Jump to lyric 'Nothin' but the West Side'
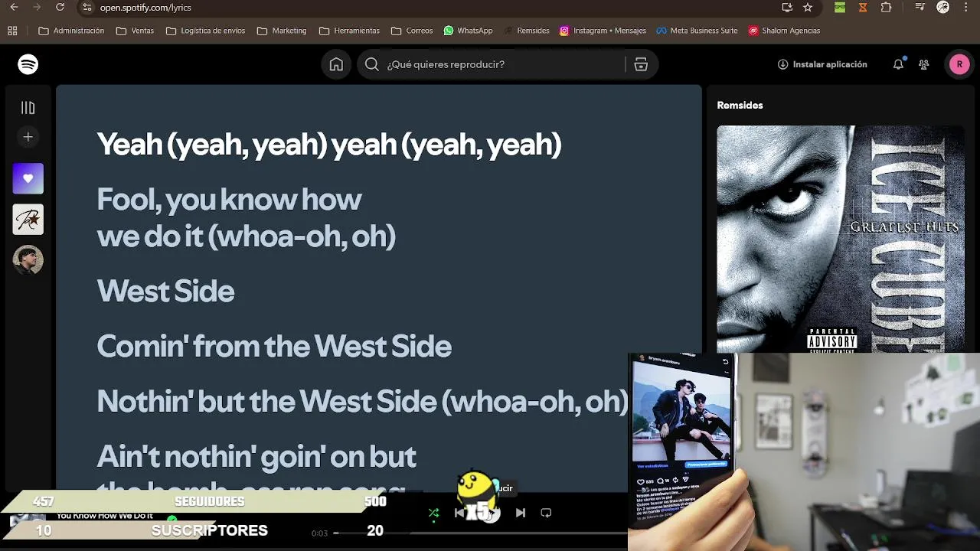 362,401
